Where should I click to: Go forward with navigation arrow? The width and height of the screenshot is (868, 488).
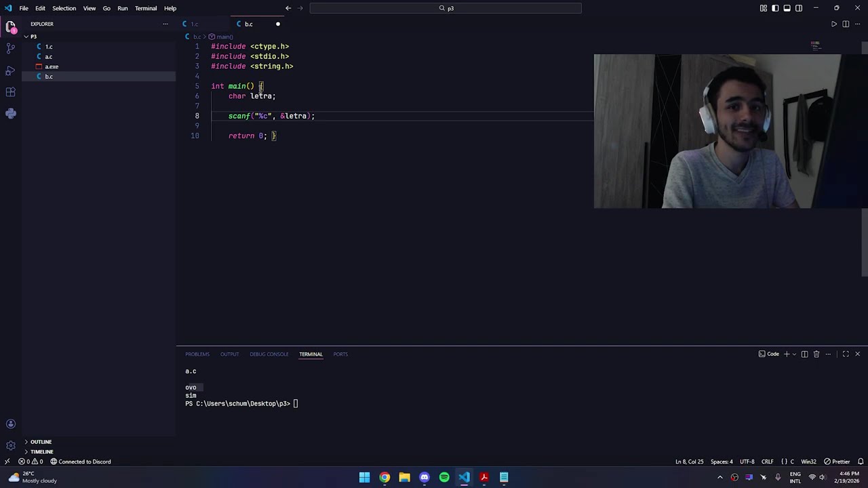[x=300, y=8]
